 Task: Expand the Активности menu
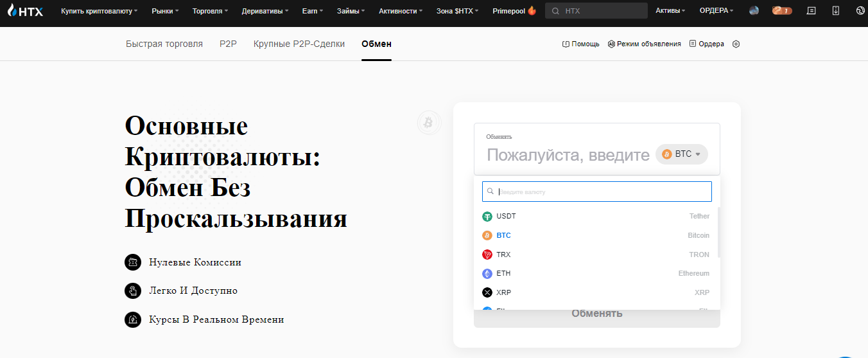pos(401,11)
